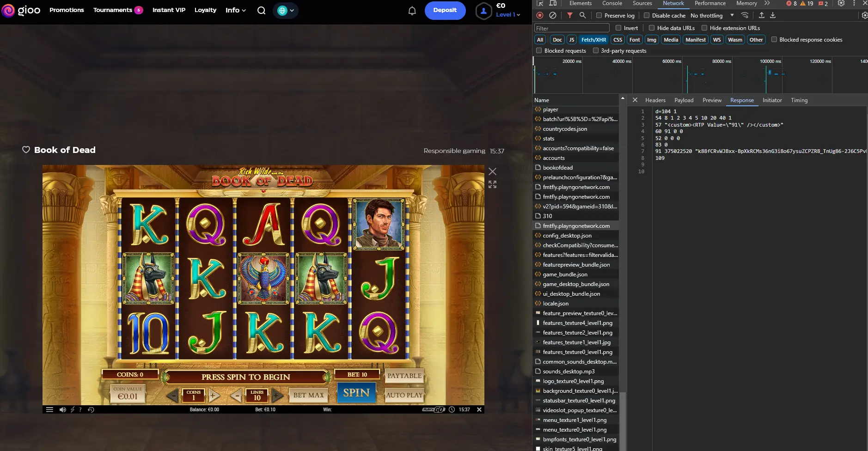Viewport: 868px width, 451px height.
Task: Mute the game sound
Action: coord(62,409)
